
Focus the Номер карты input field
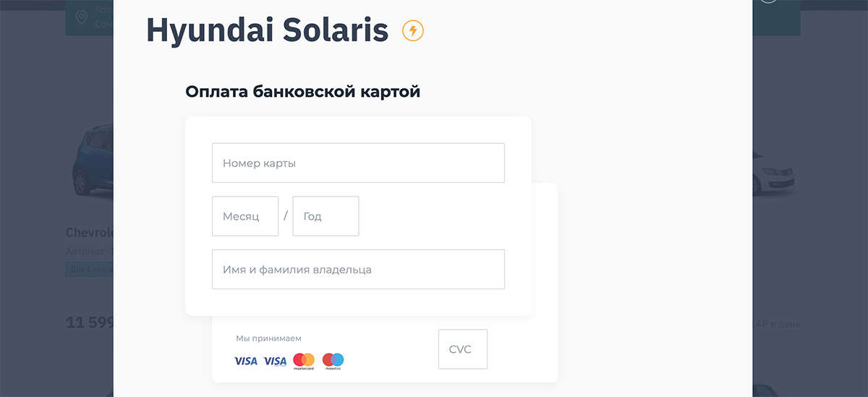[358, 163]
